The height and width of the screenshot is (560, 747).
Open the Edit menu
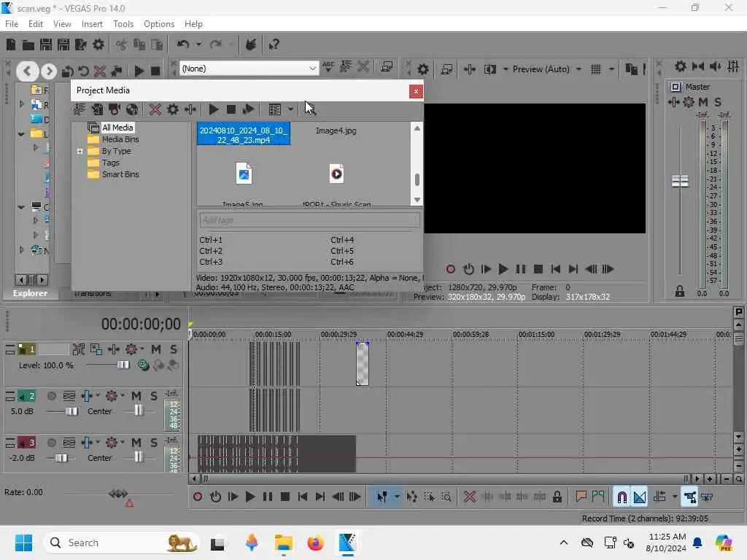pos(35,24)
